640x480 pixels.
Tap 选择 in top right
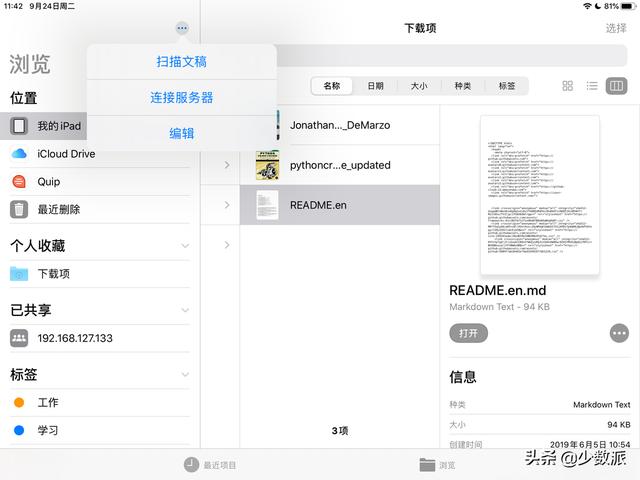point(616,28)
